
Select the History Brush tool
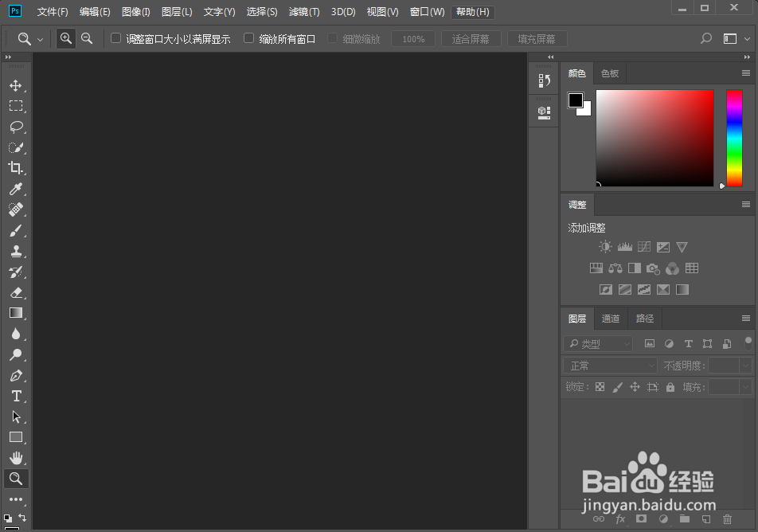(x=16, y=272)
